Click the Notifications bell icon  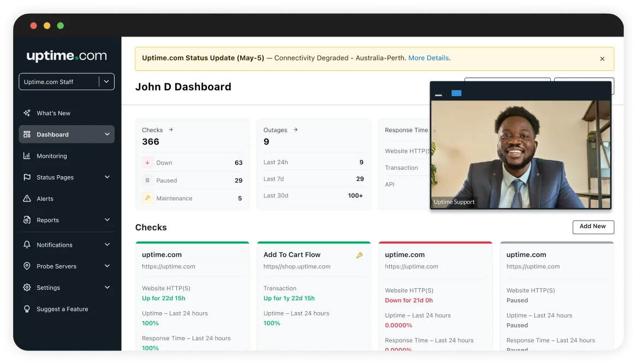click(x=27, y=244)
